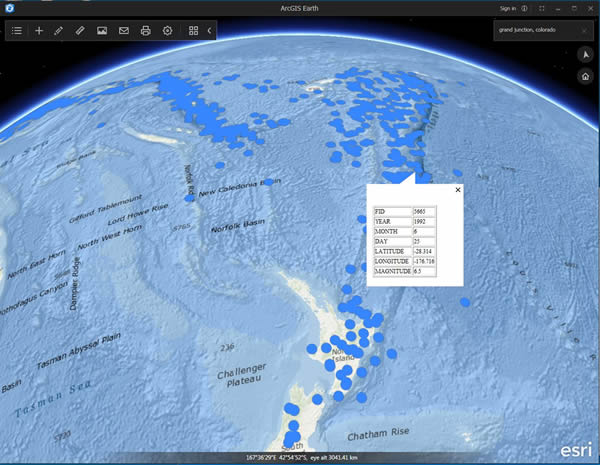The width and height of the screenshot is (600, 465).
Task: Click the Lord Howe Rise map label
Action: [138, 214]
